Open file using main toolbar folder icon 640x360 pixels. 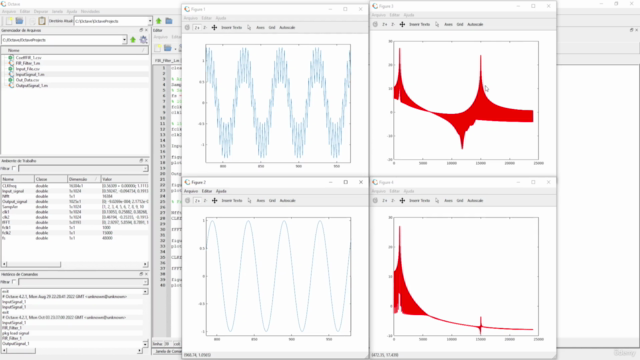pos(19,21)
